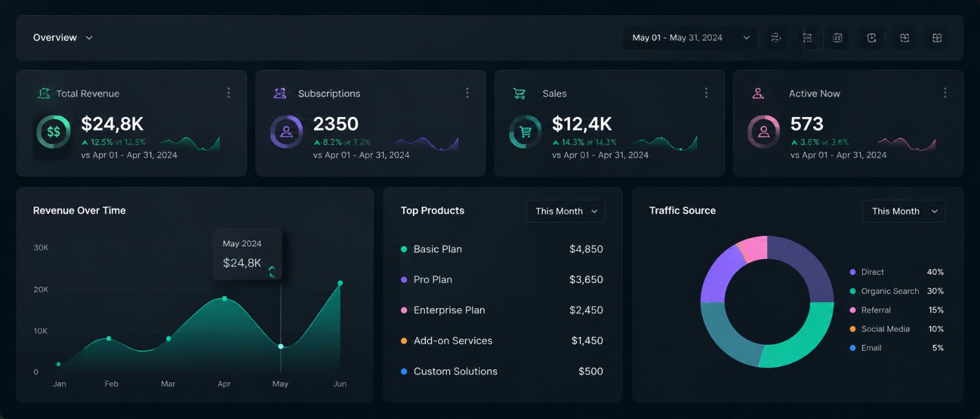Click the second-to-last icon in top toolbar

click(905, 38)
